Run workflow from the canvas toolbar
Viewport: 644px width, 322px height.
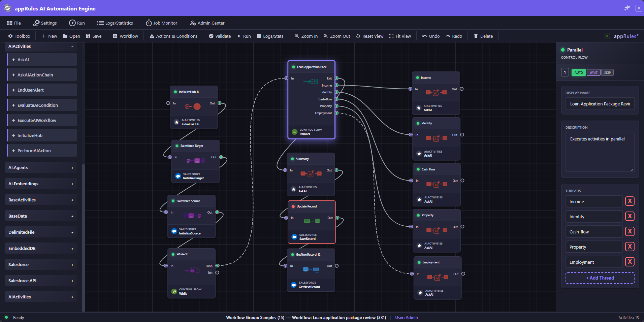(x=244, y=36)
